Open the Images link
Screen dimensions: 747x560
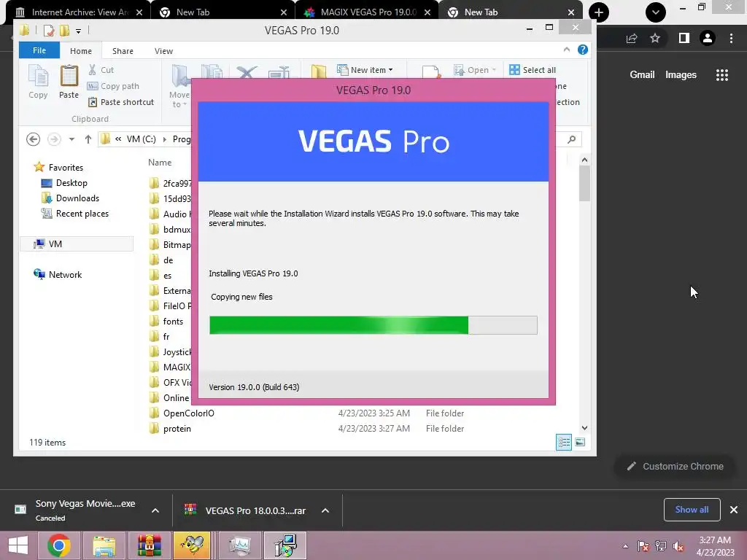[681, 75]
